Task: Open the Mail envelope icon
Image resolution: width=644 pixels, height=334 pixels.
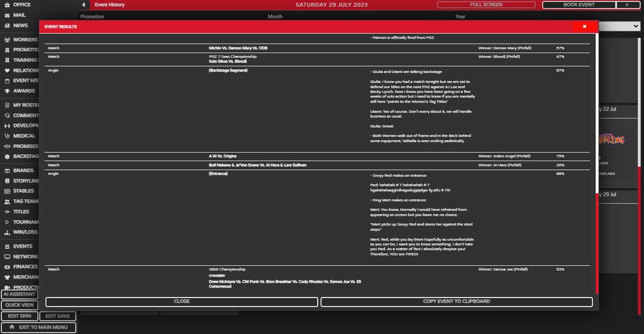Action: [x=8, y=15]
